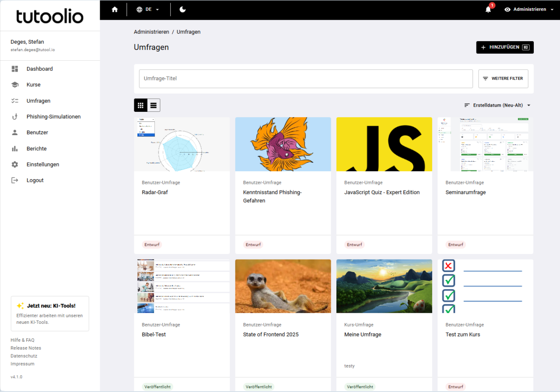The height and width of the screenshot is (392, 560).
Task: Click the Hinzufügen button
Action: click(504, 47)
